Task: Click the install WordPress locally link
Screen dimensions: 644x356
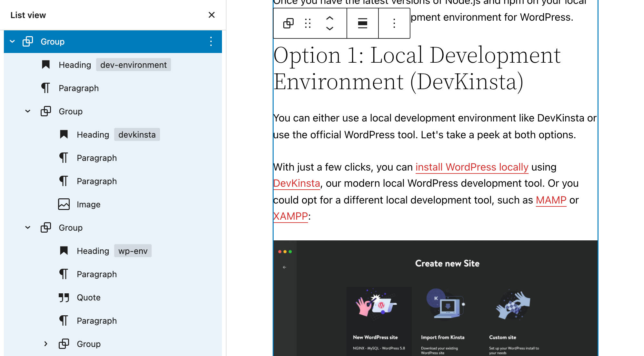Action: (x=472, y=167)
